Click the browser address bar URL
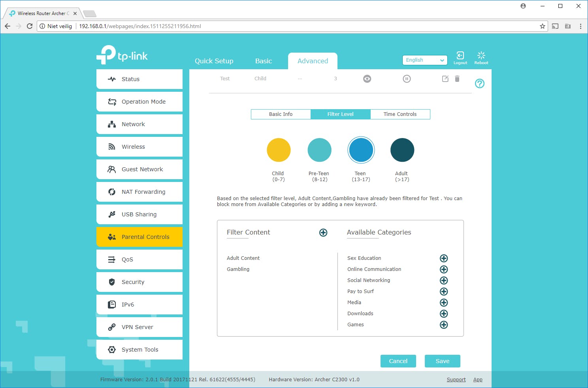This screenshot has height=388, width=588. (140, 26)
